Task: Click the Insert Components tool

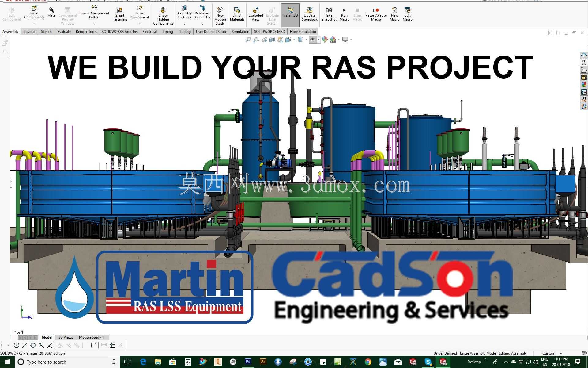Action: tap(34, 12)
